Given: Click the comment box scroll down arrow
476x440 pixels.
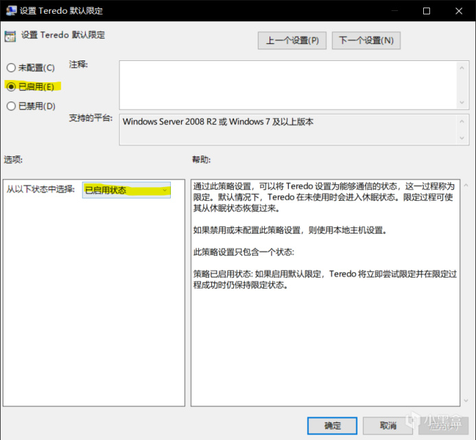Looking at the screenshot, I should coord(462,102).
